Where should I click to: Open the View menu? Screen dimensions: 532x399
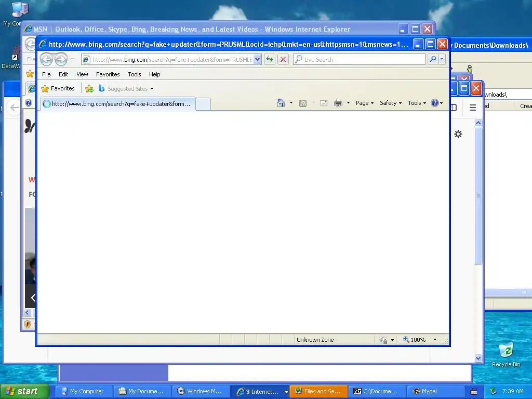point(82,74)
